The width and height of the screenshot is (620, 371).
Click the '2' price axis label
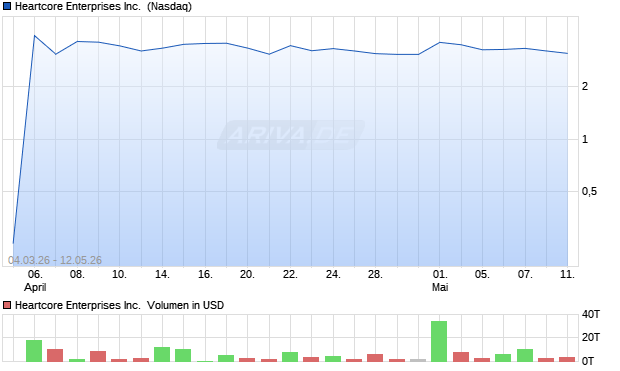[585, 86]
